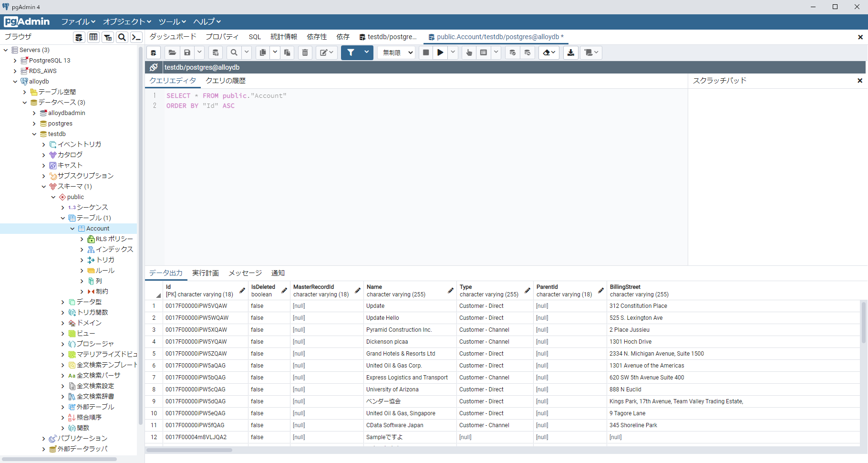Screen dimensions: 868x463
Task: Close the スクラッチパッド panel
Action: tap(860, 81)
